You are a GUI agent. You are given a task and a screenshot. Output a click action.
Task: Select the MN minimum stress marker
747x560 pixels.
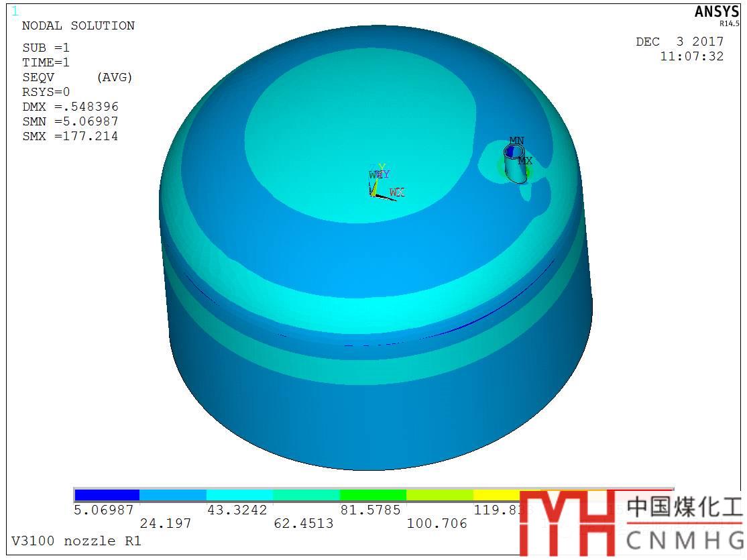coord(516,141)
